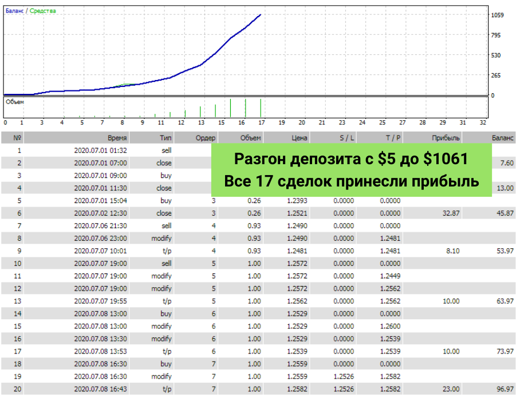Viewport: 532px width, 397px height.
Task: Click profit value 8.10
Action: click(452, 251)
